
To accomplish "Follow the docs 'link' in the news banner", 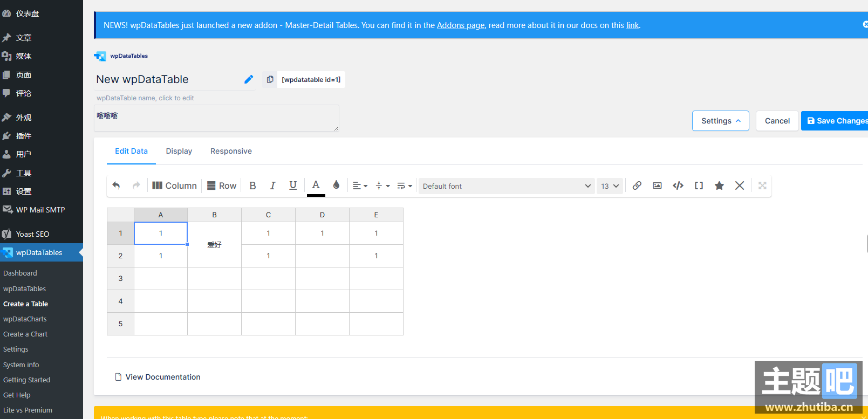I will point(632,25).
